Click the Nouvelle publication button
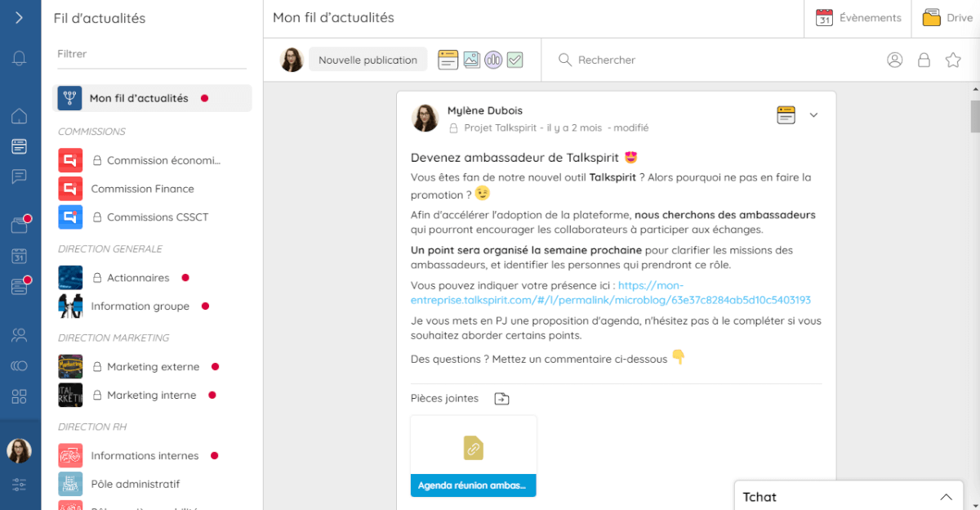Viewport: 980px width, 510px height. (x=367, y=60)
